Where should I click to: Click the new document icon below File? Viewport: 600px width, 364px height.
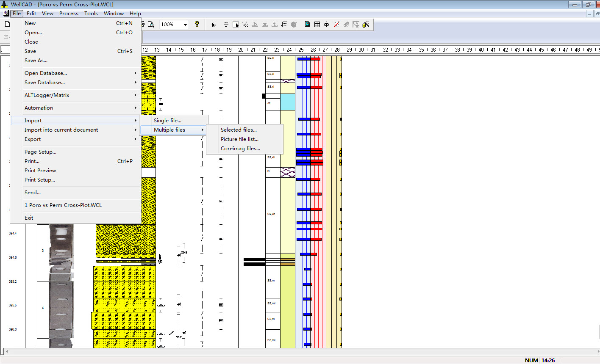point(7,24)
